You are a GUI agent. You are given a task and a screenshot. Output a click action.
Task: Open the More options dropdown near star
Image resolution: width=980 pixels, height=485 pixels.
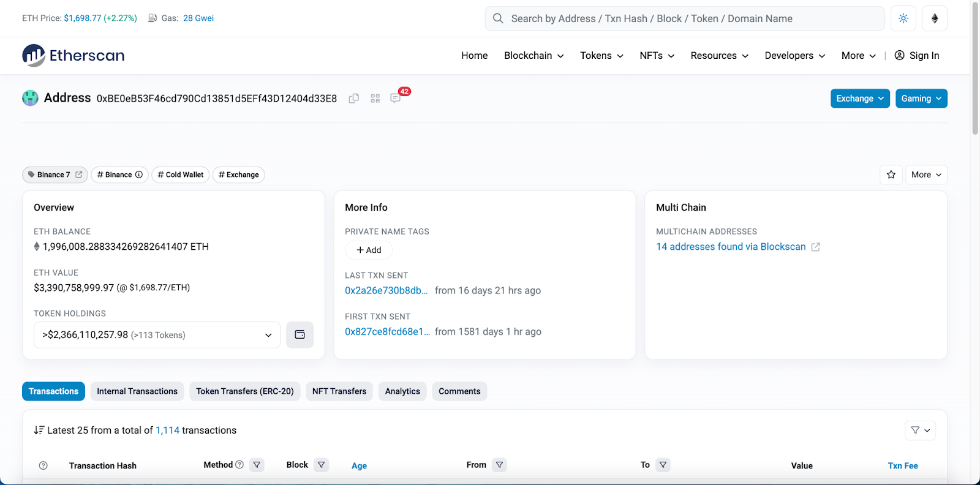pyautogui.click(x=926, y=175)
